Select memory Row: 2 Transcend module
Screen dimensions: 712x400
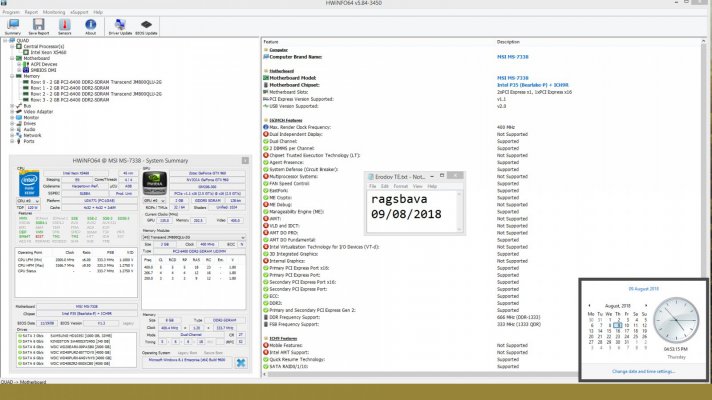(96, 94)
